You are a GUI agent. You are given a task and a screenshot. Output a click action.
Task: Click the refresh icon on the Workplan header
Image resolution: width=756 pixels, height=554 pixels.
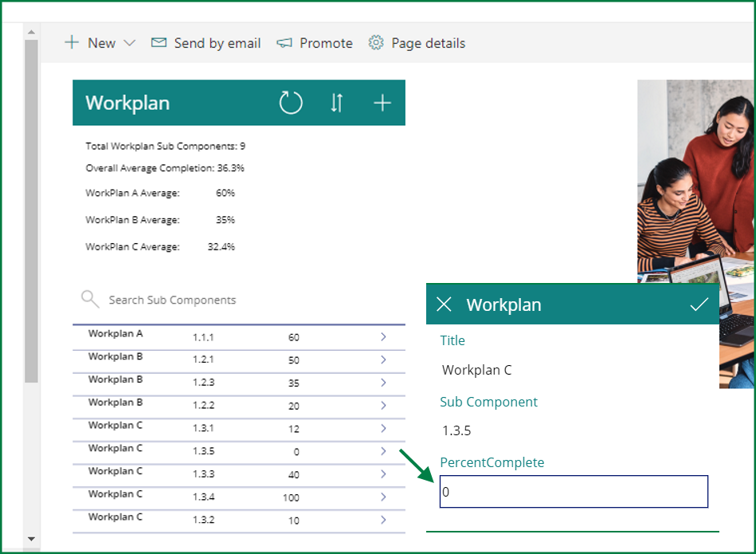coord(292,102)
